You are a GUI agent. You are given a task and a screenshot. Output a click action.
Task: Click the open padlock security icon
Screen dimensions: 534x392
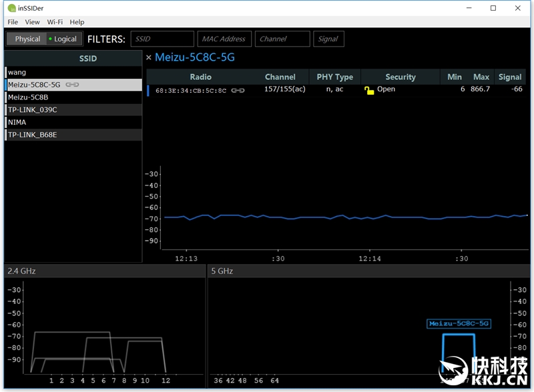click(x=369, y=90)
